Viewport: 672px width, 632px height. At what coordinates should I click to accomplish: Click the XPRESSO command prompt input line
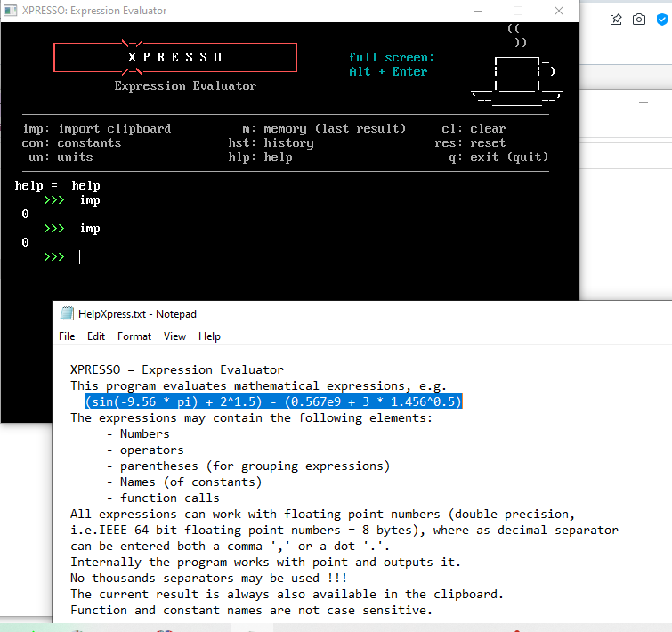coord(80,257)
